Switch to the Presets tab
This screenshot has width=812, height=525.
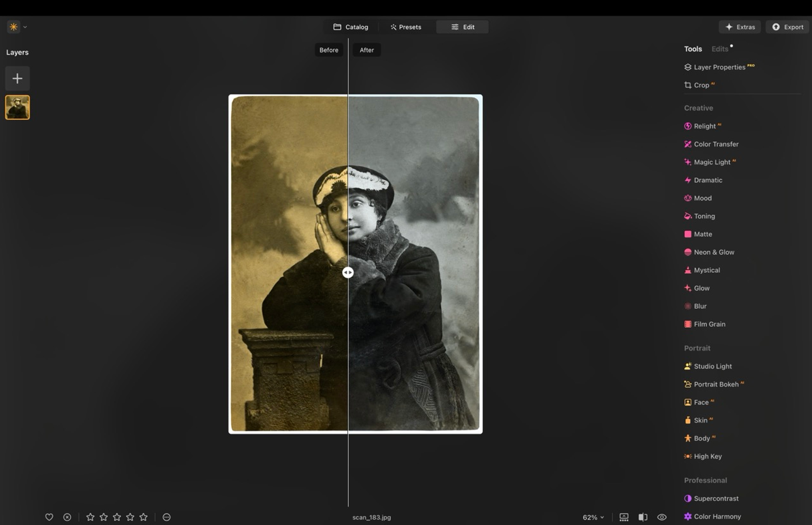pyautogui.click(x=406, y=27)
